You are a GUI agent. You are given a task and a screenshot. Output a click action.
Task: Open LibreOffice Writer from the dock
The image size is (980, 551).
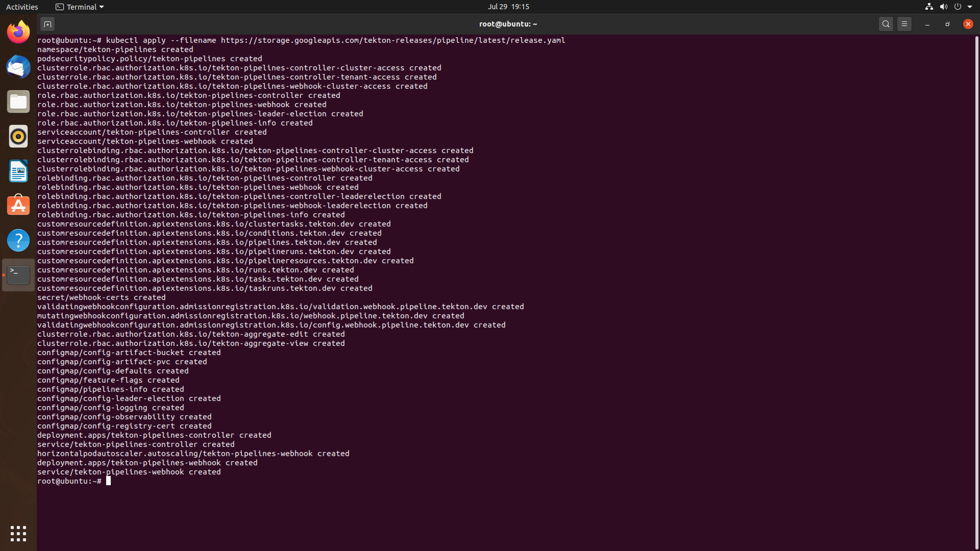[18, 171]
